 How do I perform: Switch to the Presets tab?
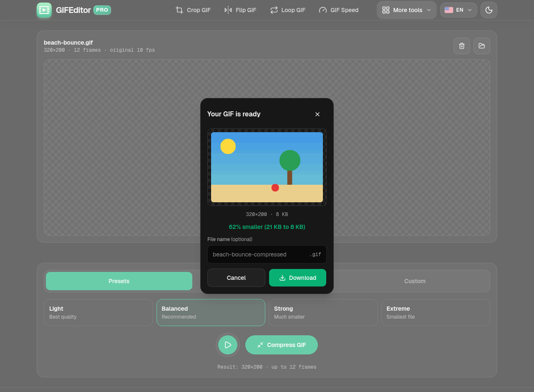click(x=119, y=281)
